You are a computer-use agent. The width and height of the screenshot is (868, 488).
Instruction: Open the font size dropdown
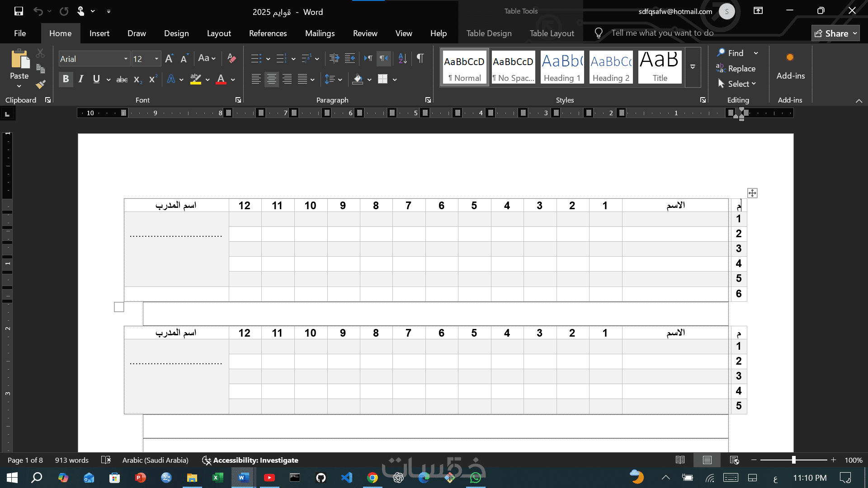(x=156, y=59)
